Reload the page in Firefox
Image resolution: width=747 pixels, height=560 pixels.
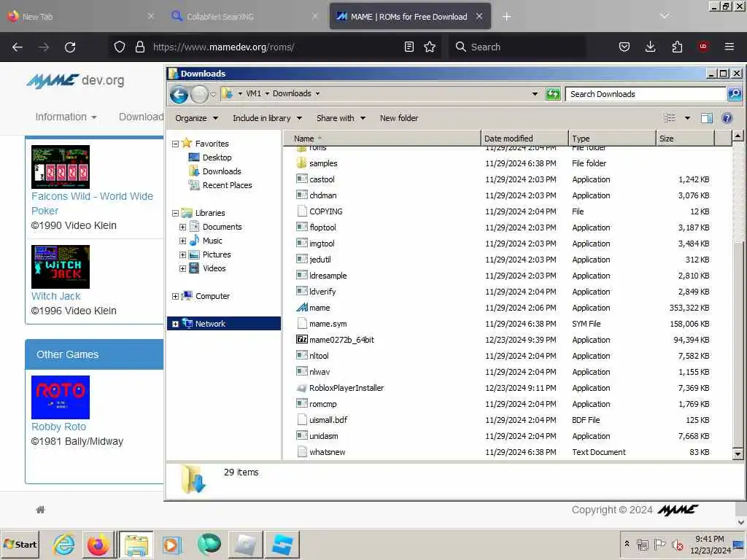[70, 47]
